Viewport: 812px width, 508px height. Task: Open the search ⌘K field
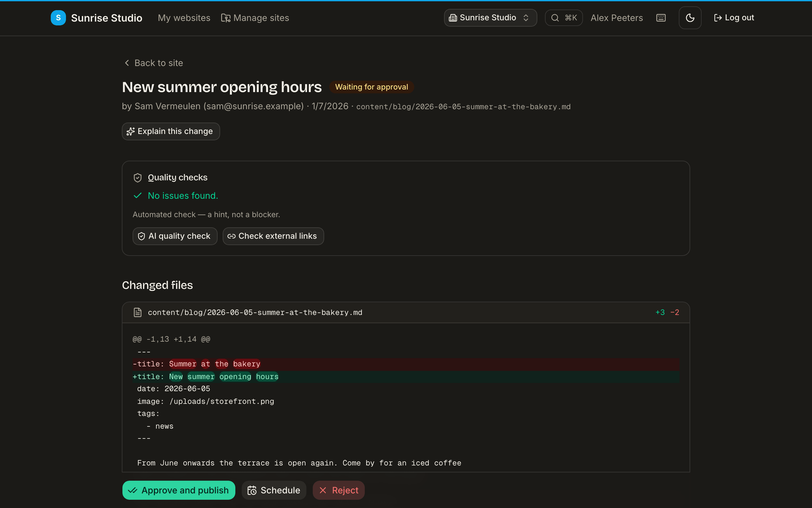point(564,18)
